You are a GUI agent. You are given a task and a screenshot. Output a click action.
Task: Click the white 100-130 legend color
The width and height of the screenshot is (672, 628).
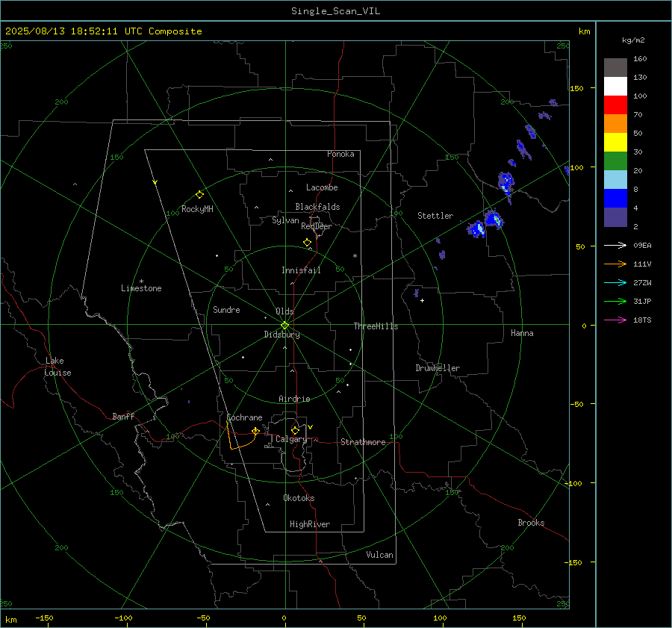tap(615, 87)
